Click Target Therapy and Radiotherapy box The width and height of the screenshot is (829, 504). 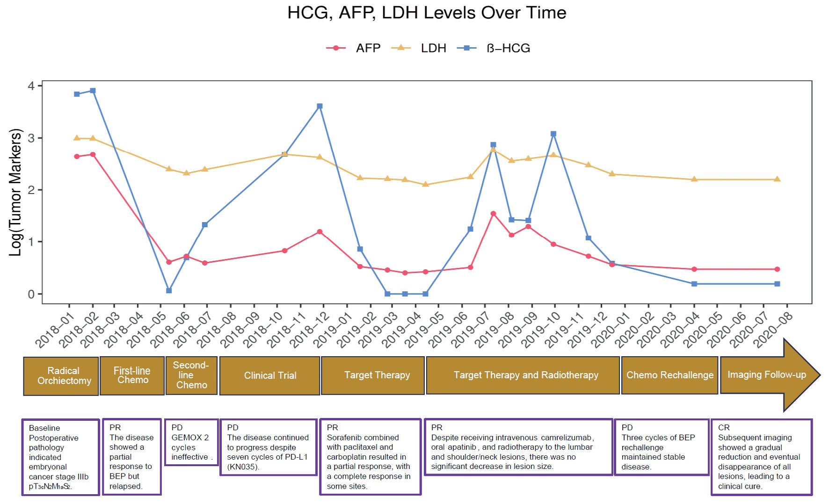click(x=523, y=375)
